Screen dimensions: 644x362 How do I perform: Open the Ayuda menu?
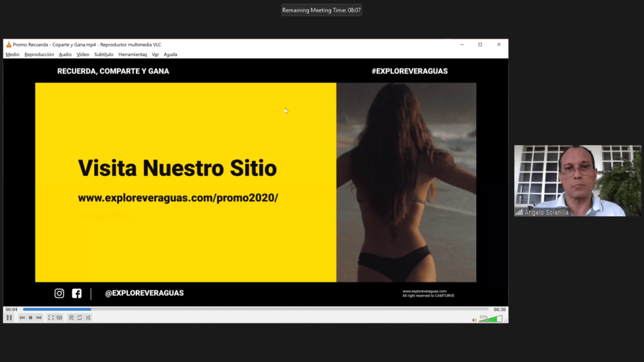(x=170, y=54)
